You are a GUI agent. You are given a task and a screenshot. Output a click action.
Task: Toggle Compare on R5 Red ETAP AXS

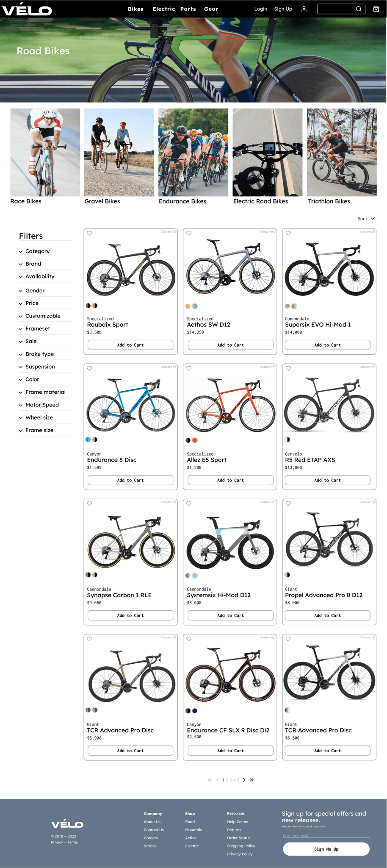click(367, 367)
